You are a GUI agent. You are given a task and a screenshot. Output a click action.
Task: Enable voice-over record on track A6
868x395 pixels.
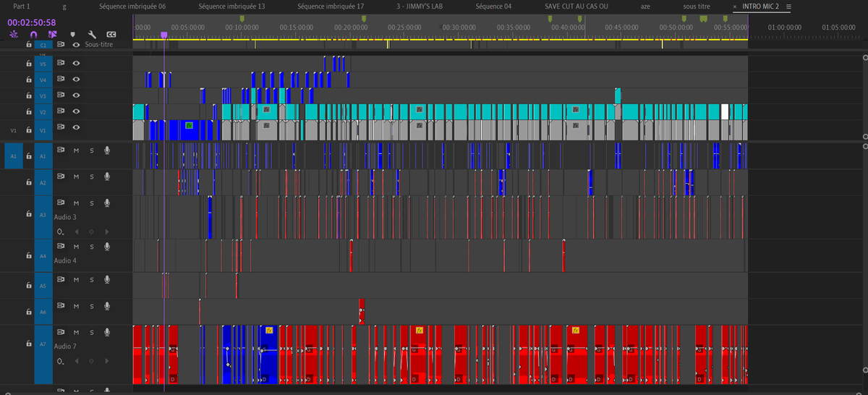pos(107,306)
